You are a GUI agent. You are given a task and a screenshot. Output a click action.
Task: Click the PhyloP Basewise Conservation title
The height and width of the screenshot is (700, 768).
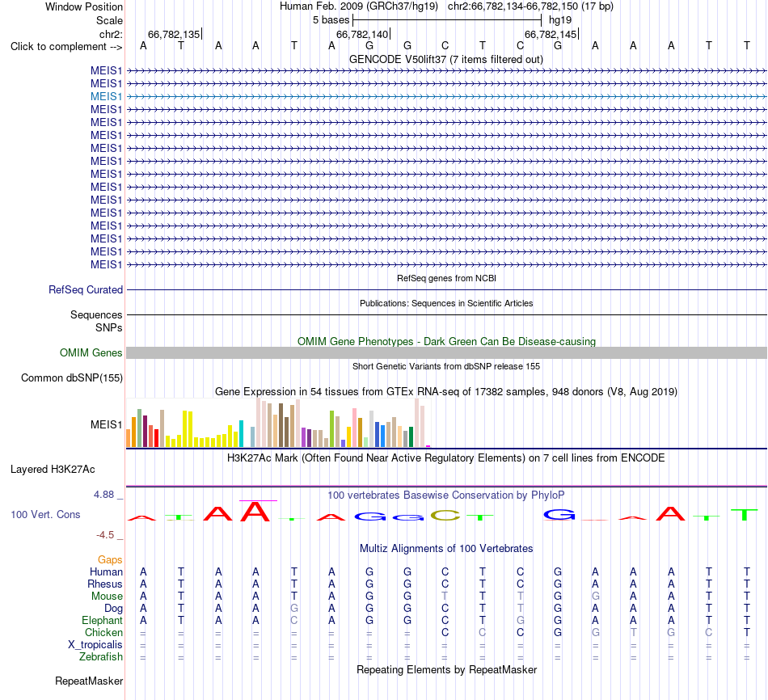[446, 495]
